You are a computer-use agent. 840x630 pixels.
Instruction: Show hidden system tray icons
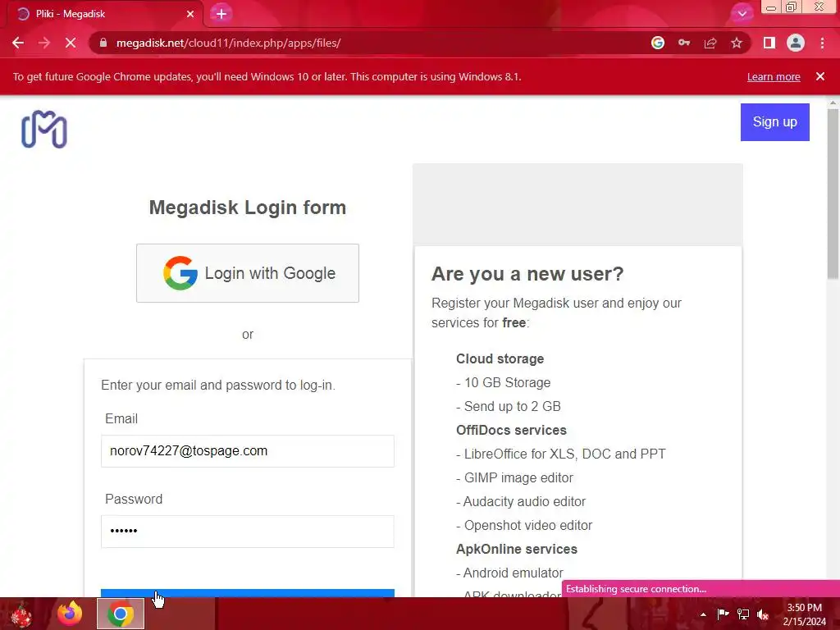pos(703,614)
